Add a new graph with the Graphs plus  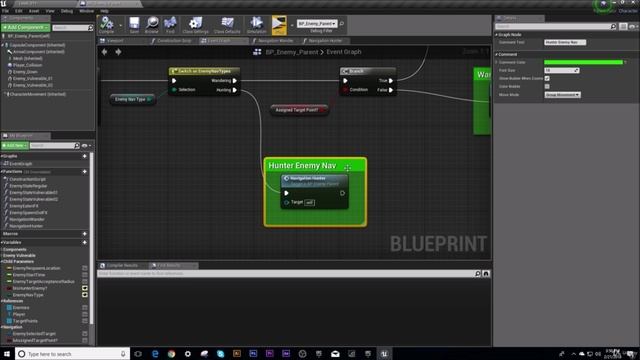pos(85,156)
